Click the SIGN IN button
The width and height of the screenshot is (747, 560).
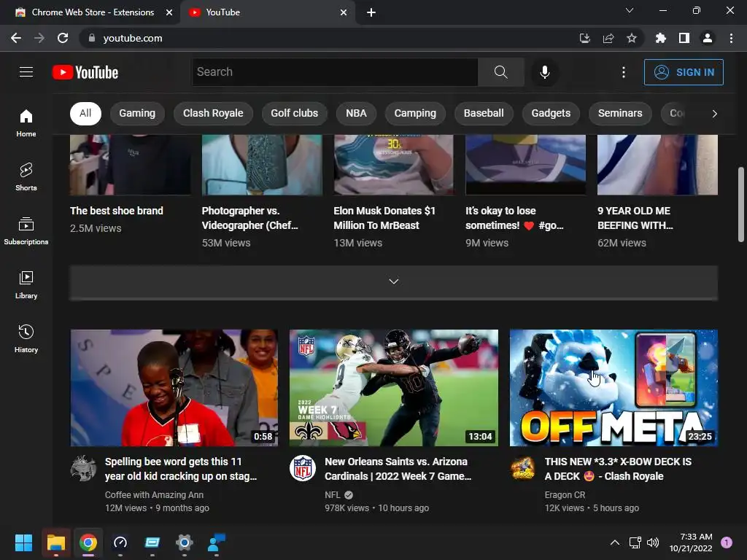(683, 72)
